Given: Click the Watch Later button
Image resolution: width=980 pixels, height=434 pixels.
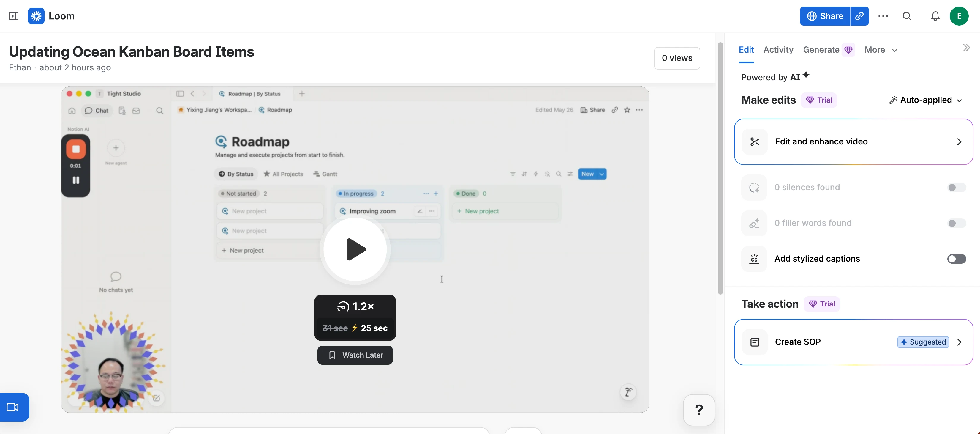Looking at the screenshot, I should click(355, 355).
